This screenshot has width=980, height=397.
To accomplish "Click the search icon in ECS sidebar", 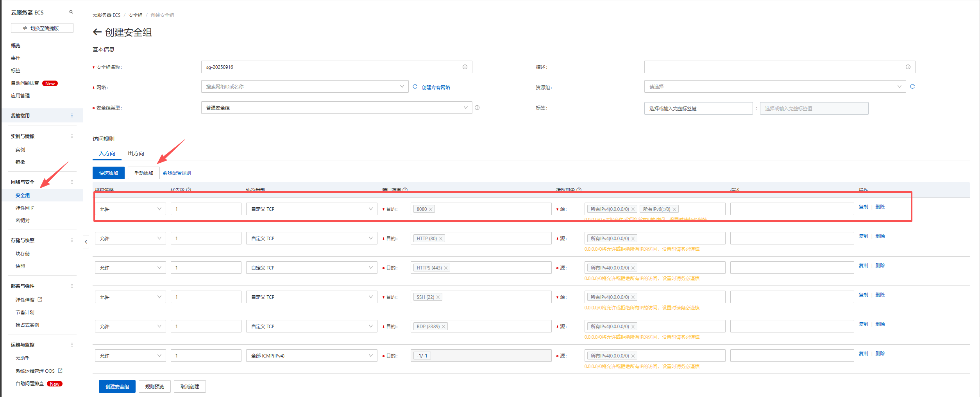I will point(71,12).
